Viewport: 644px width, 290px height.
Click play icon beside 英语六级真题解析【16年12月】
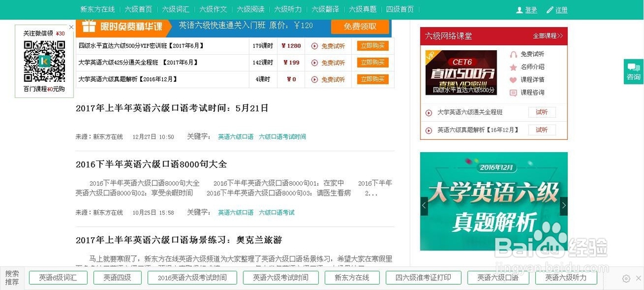click(x=429, y=130)
